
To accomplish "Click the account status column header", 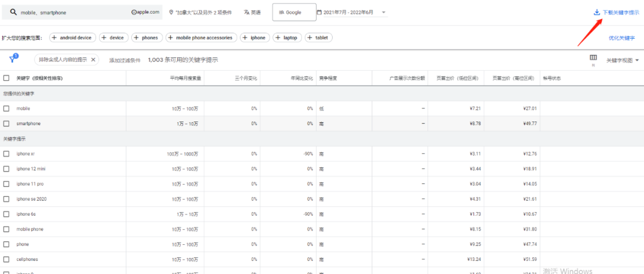I will 552,78.
